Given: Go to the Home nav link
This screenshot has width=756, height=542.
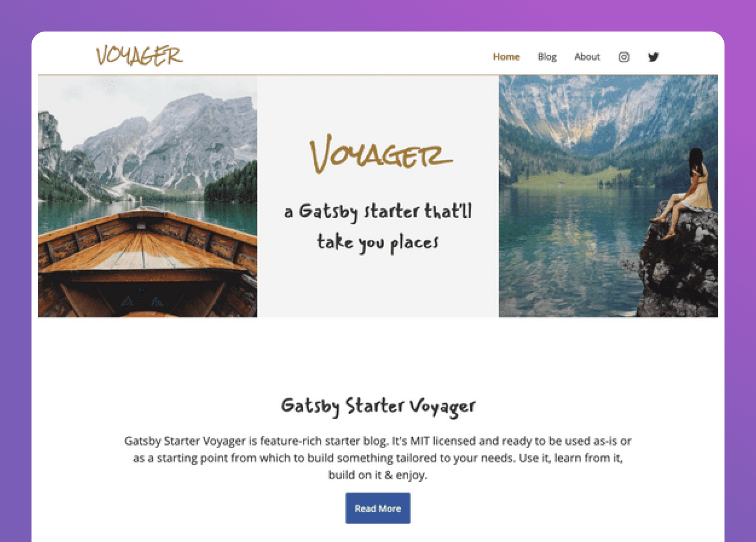Looking at the screenshot, I should pyautogui.click(x=506, y=57).
